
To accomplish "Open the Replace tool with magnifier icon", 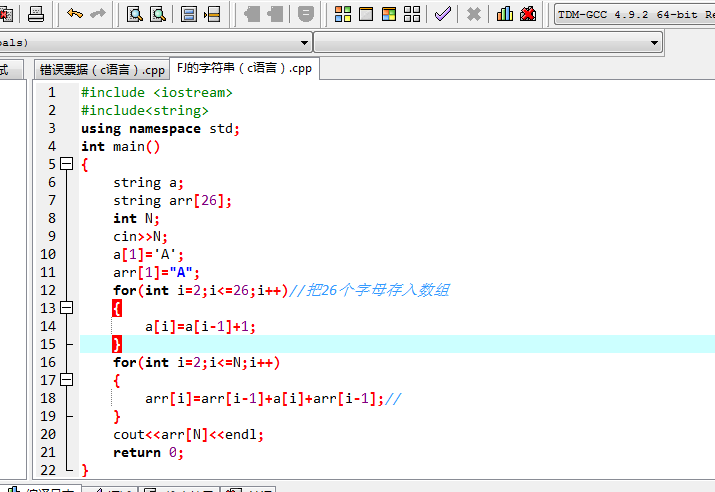I will (x=158, y=14).
